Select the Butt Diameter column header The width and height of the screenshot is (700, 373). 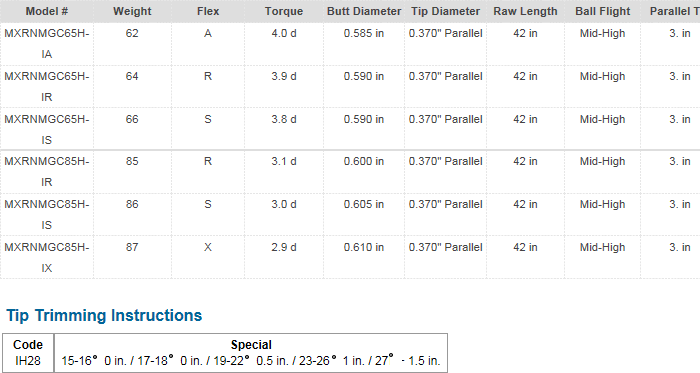click(x=364, y=11)
